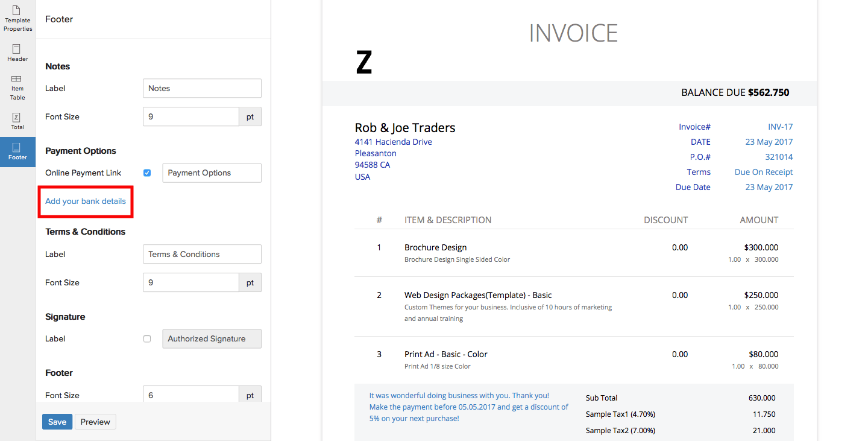Viewport: 868px width, 441px height.
Task: Edit the Terms & Conditions label field
Action: click(202, 254)
